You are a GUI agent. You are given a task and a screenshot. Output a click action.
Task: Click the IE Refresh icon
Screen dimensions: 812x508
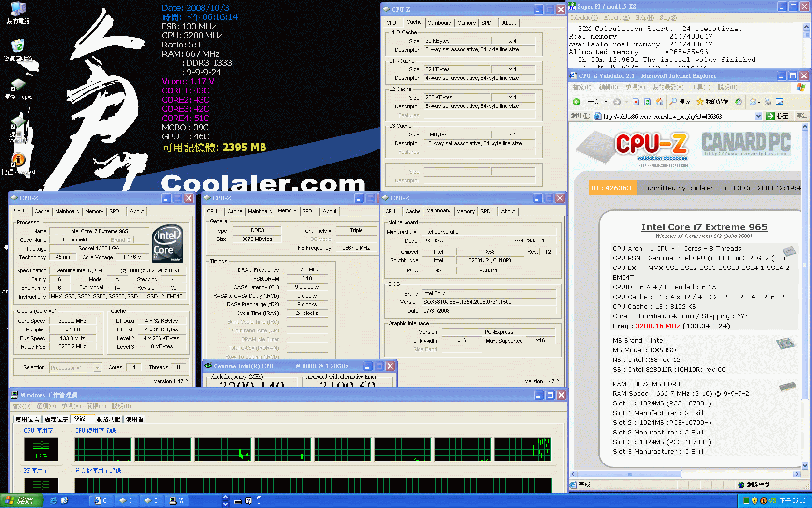pyautogui.click(x=647, y=102)
